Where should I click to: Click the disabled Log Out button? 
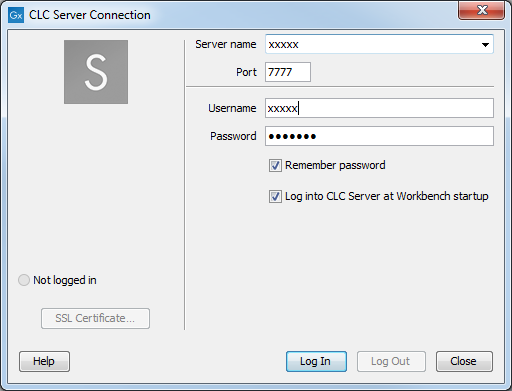pos(391,361)
